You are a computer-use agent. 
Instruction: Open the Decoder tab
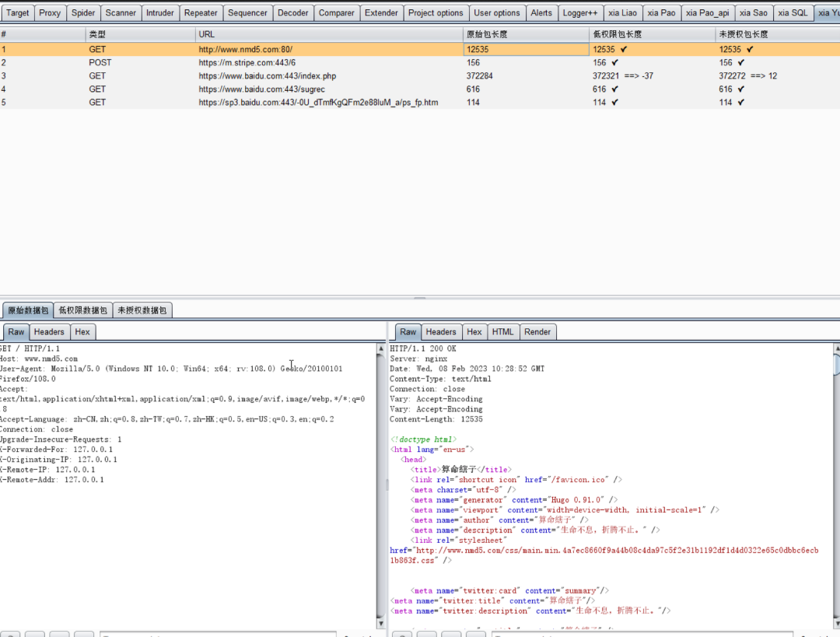pos(293,13)
